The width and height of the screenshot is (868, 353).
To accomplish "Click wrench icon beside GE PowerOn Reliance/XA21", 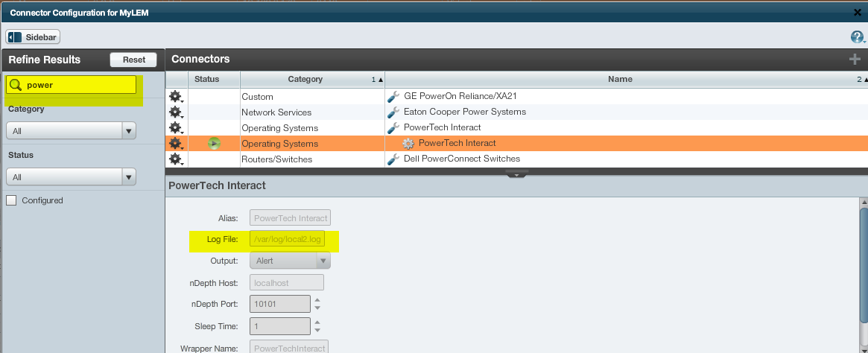I will point(393,96).
